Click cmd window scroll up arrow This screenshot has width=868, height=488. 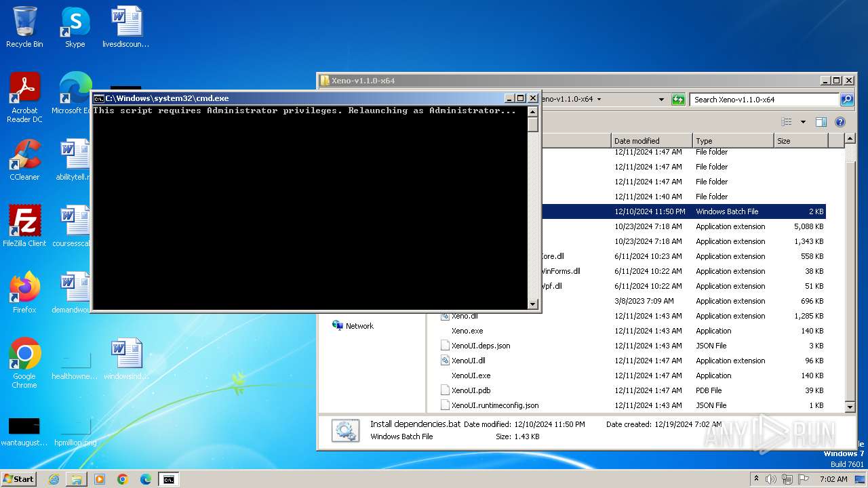click(533, 112)
